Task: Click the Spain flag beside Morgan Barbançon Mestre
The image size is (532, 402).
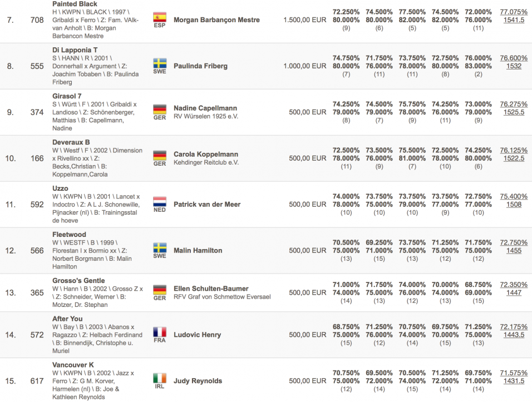Action: click(160, 17)
